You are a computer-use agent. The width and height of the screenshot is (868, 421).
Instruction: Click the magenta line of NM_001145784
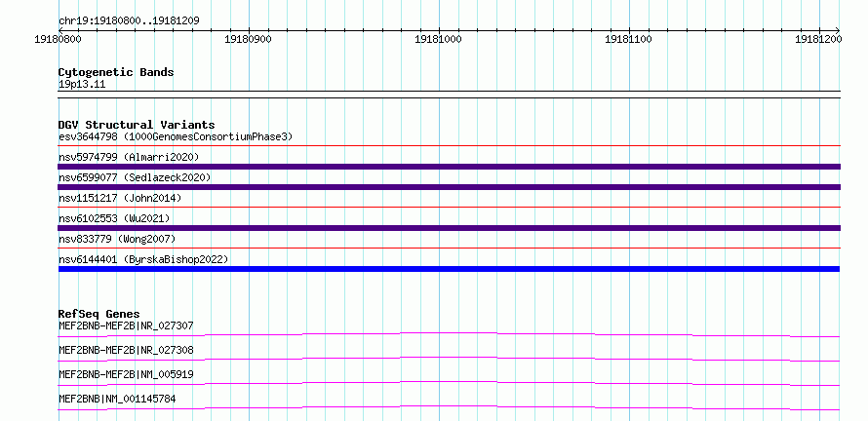tap(449, 407)
